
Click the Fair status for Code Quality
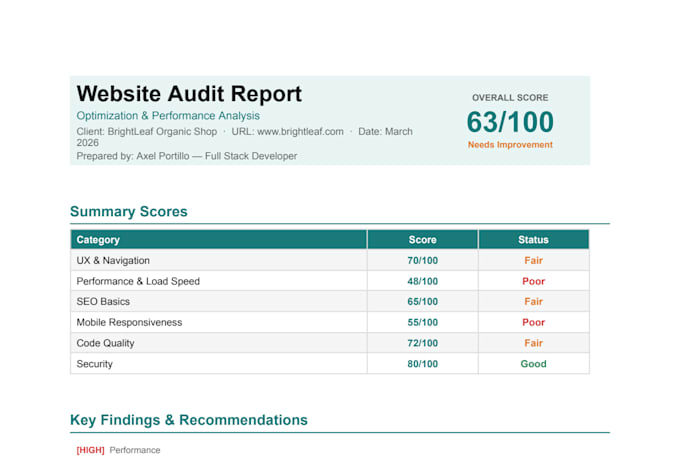(533, 343)
